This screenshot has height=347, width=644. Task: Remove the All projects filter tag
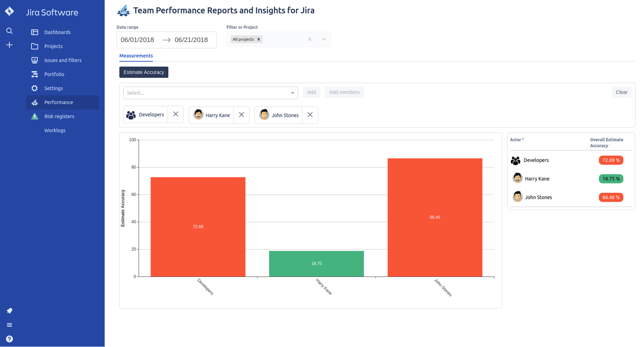click(x=259, y=39)
